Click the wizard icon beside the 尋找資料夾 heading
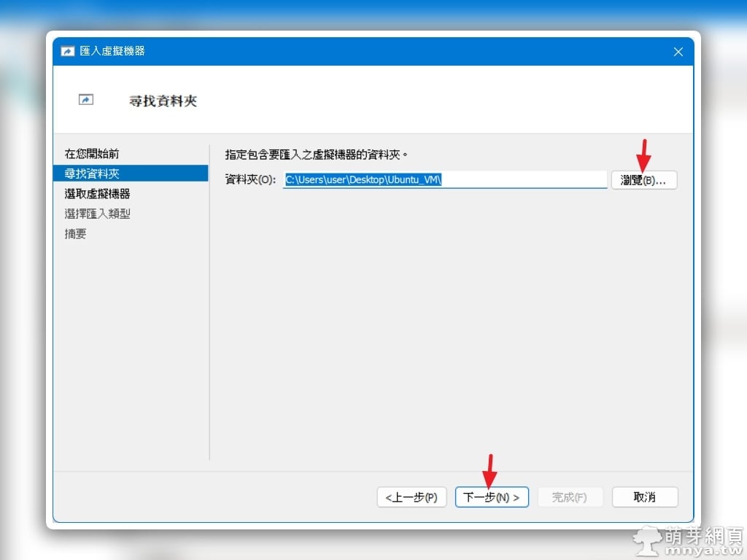The image size is (747, 560). click(86, 100)
